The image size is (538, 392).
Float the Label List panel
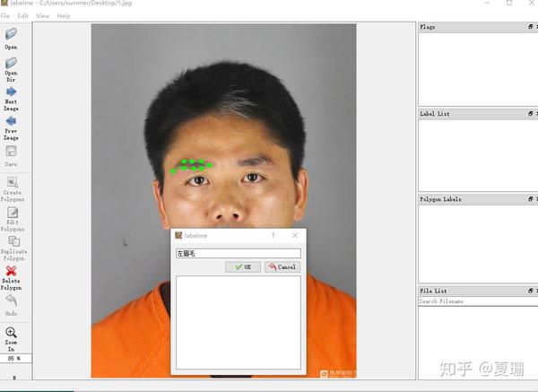pos(531,114)
